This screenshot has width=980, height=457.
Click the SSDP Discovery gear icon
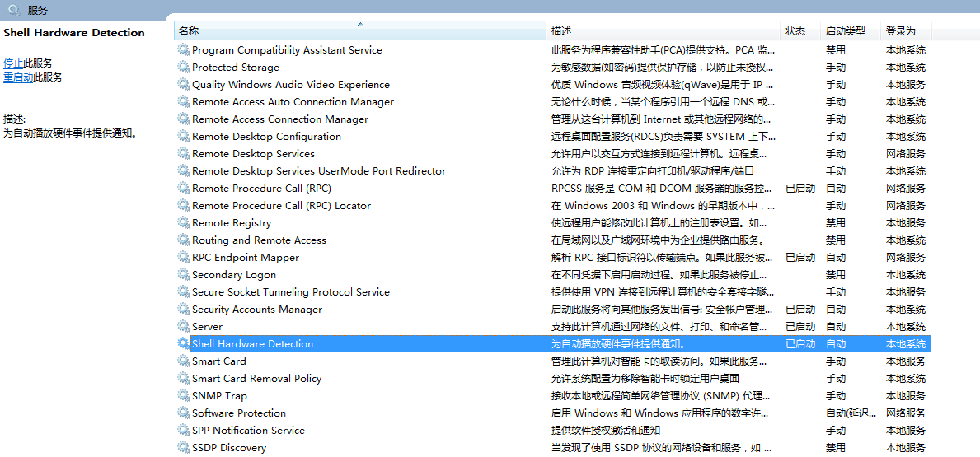(183, 448)
